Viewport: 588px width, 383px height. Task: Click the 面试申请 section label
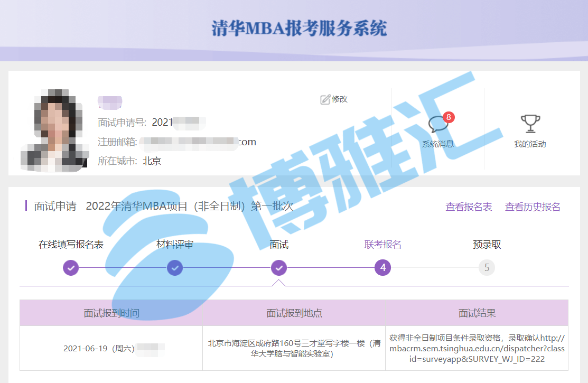tap(55, 207)
